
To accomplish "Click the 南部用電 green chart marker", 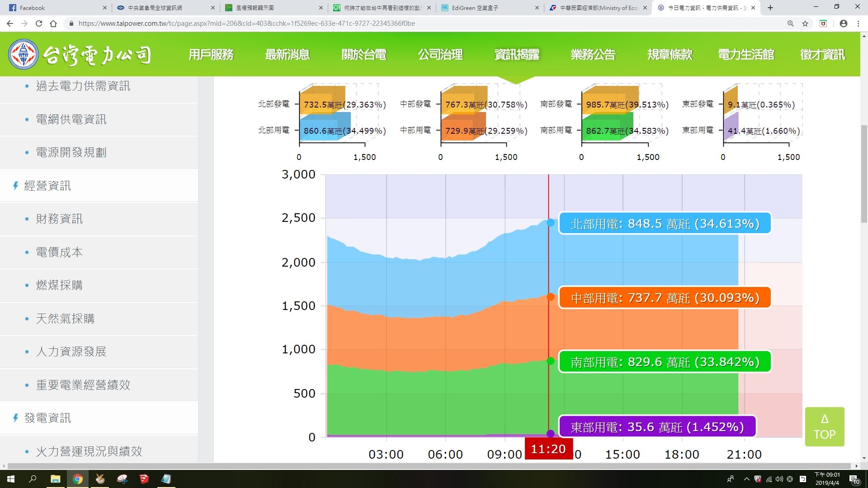I will point(550,361).
